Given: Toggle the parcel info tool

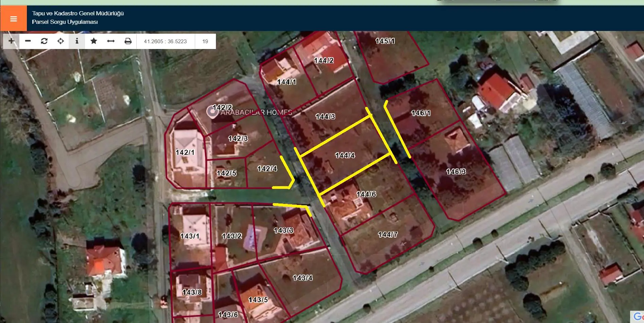Looking at the screenshot, I should 77,41.
